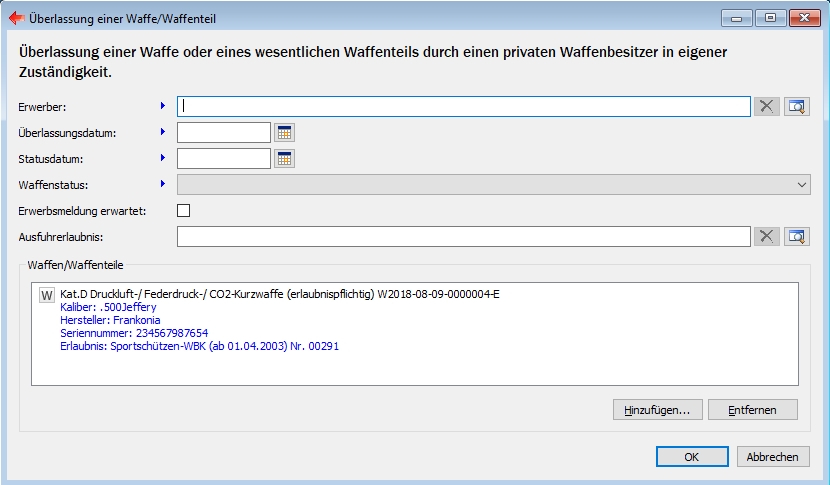Open calendar picker for Statusdatum

click(x=284, y=158)
